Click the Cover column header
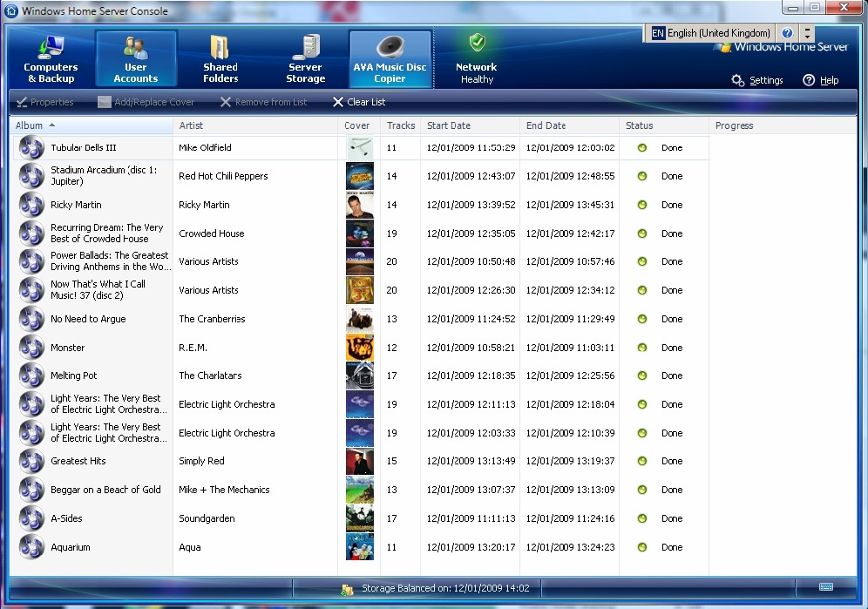The width and height of the screenshot is (868, 609). pyautogui.click(x=359, y=125)
